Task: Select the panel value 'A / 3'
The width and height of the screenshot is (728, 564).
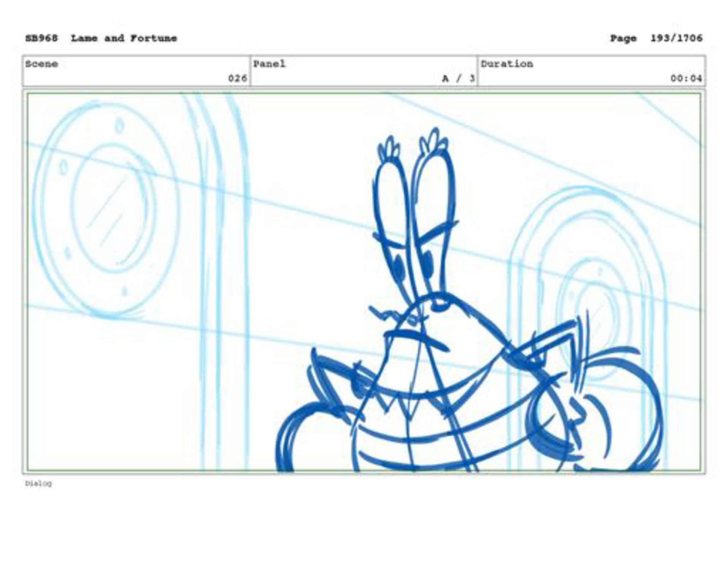Action: pyautogui.click(x=458, y=79)
